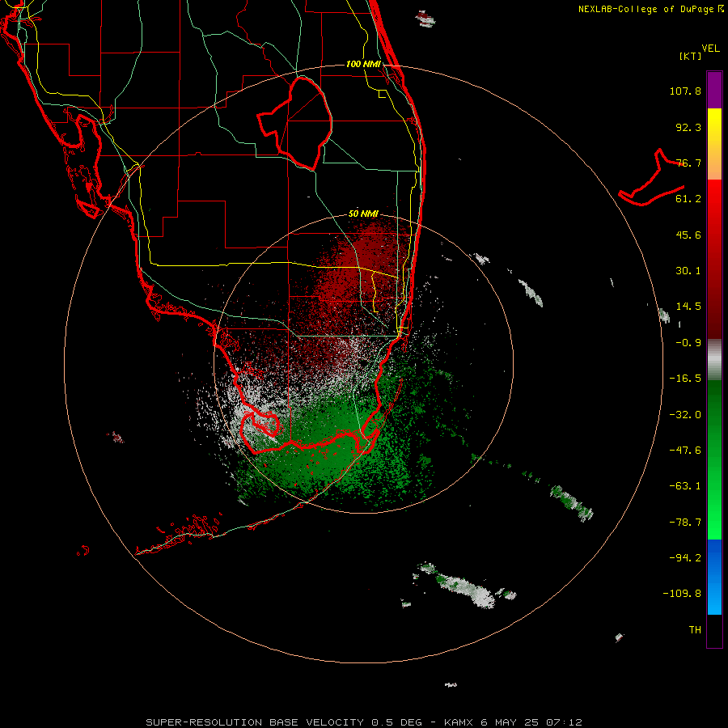Image resolution: width=728 pixels, height=728 pixels.
Task: Click the -0.9 scale value
Action: tap(688, 343)
